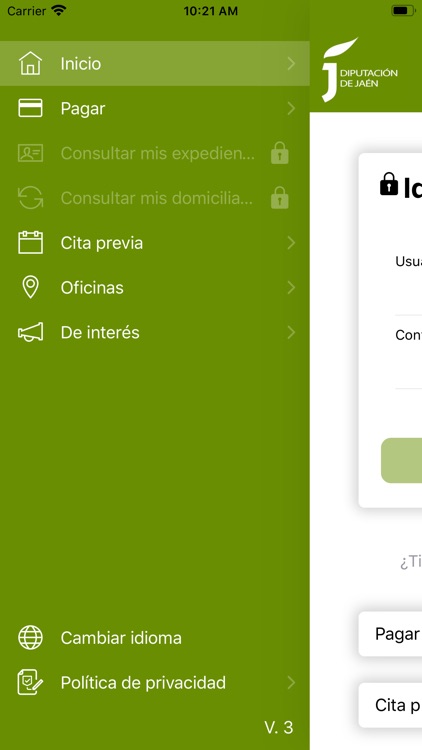Tap the lock icon on Consultar mis domiciliaciones

point(280,198)
